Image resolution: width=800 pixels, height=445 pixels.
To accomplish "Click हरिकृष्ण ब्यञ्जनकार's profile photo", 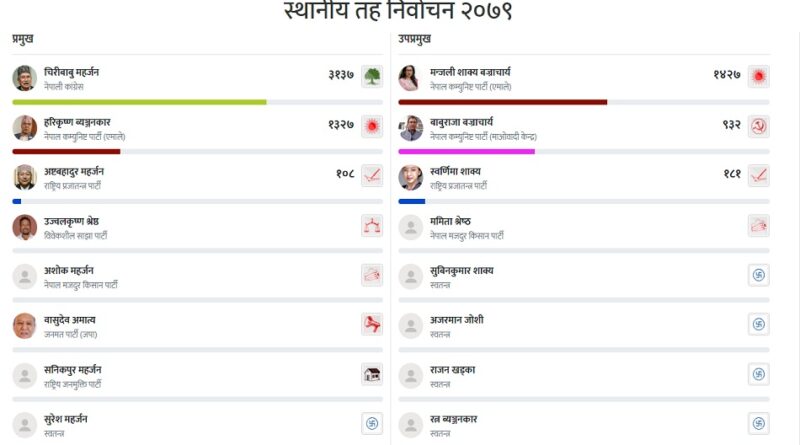I will pos(25,127).
